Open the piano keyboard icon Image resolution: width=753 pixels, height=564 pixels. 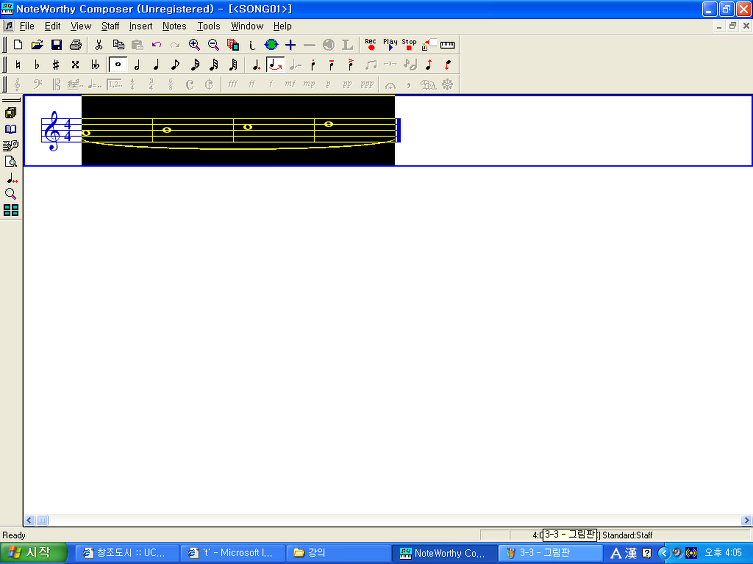[447, 45]
